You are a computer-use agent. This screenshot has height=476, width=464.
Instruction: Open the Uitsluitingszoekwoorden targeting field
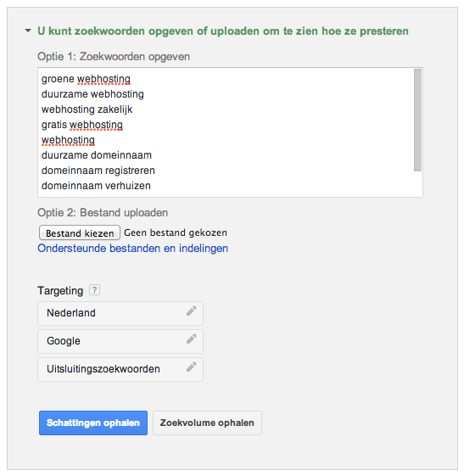pyautogui.click(x=120, y=369)
